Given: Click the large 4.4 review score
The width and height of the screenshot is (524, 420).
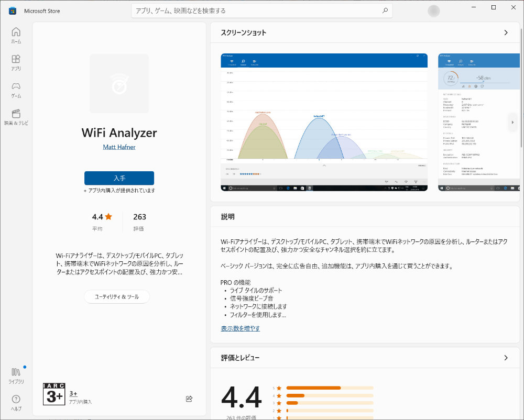Looking at the screenshot, I should (x=241, y=397).
